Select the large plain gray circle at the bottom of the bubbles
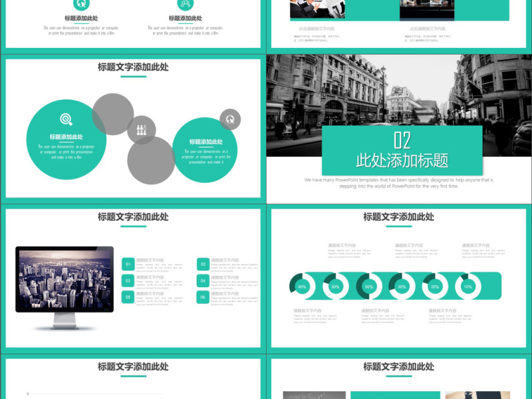 pos(151,160)
